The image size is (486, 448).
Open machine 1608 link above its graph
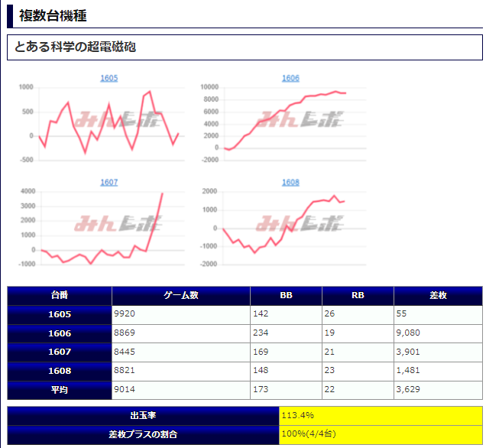pos(290,182)
